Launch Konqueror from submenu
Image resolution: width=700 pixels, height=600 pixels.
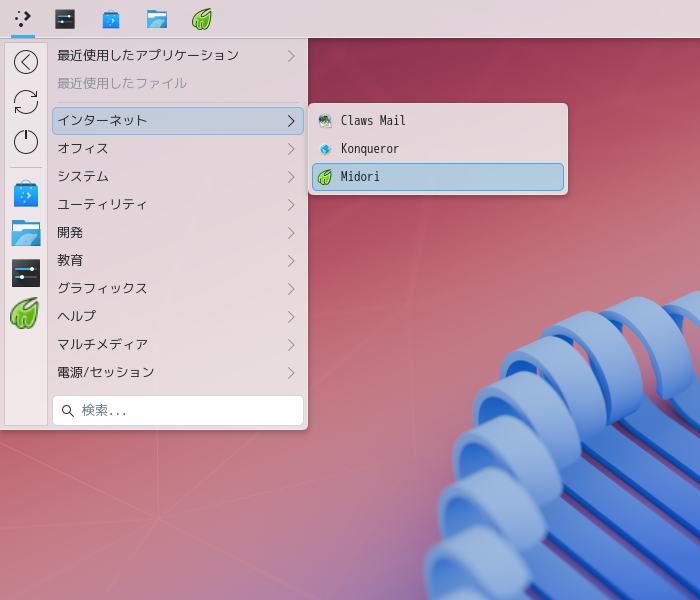click(438, 149)
